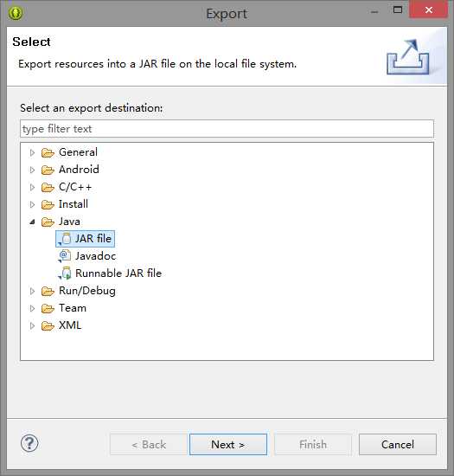Select the Javadoc export icon
This screenshot has height=476, width=454.
click(x=65, y=256)
